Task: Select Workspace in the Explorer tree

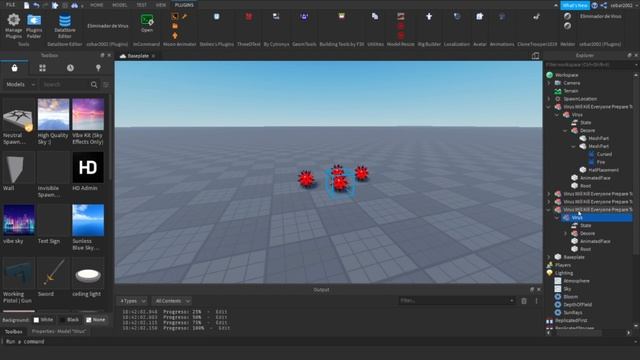Action: point(567,75)
